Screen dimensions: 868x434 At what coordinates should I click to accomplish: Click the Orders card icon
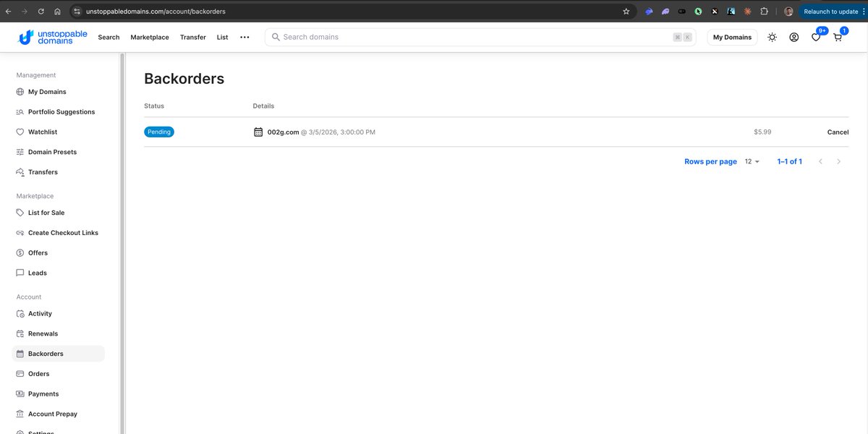(20, 374)
